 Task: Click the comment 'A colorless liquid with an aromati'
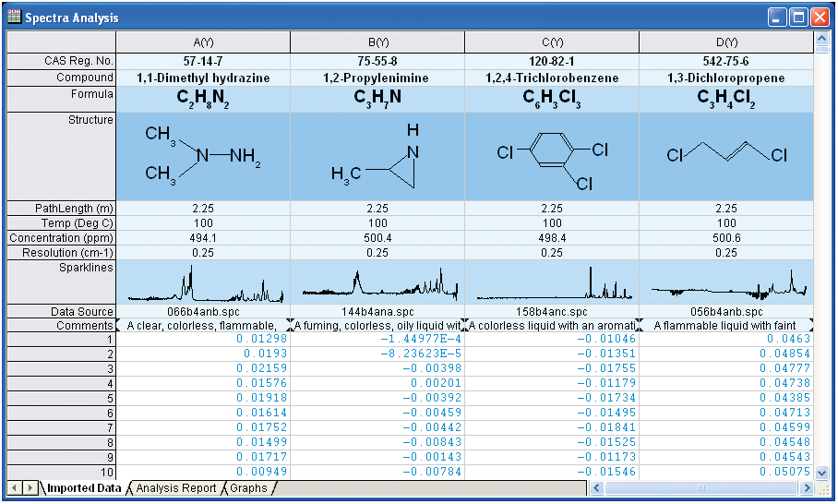(x=552, y=326)
